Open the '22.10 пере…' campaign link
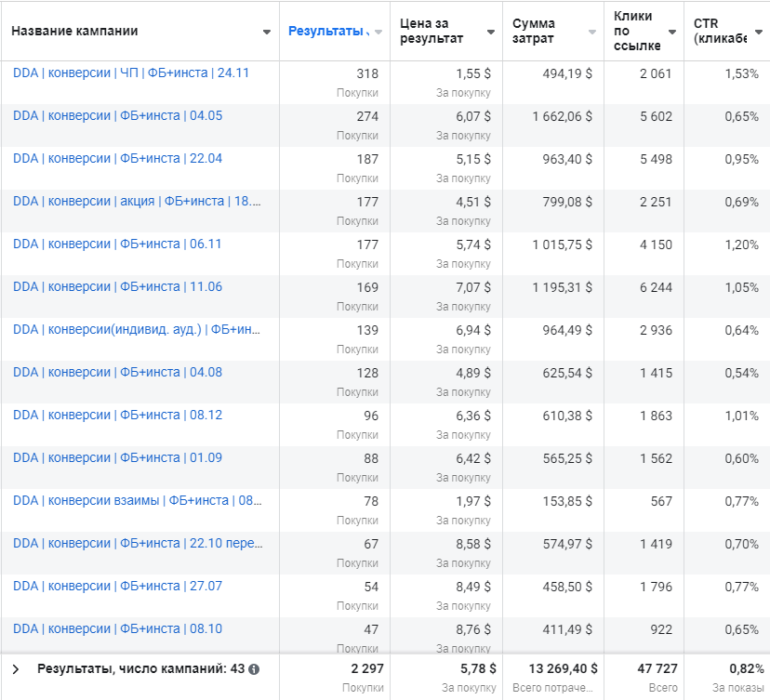 tap(138, 543)
